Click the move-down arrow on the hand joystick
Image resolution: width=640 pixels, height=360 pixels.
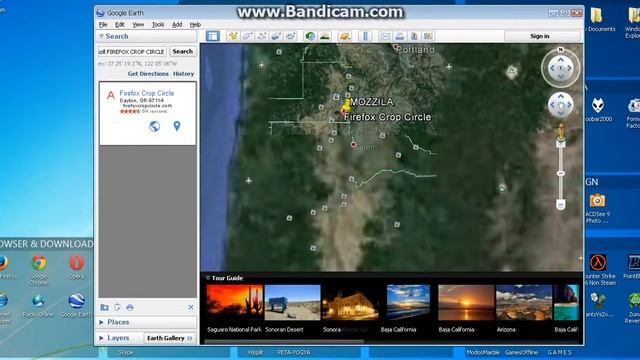560,113
